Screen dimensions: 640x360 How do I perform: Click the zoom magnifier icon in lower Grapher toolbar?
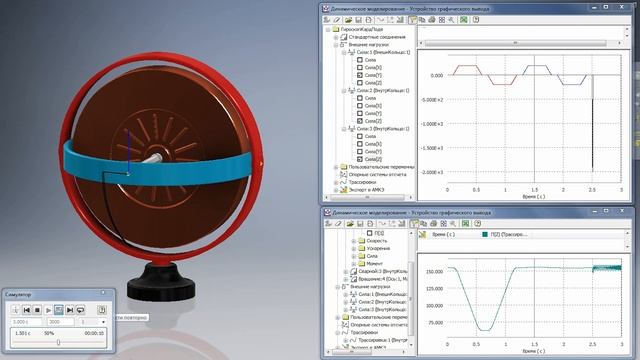click(453, 224)
